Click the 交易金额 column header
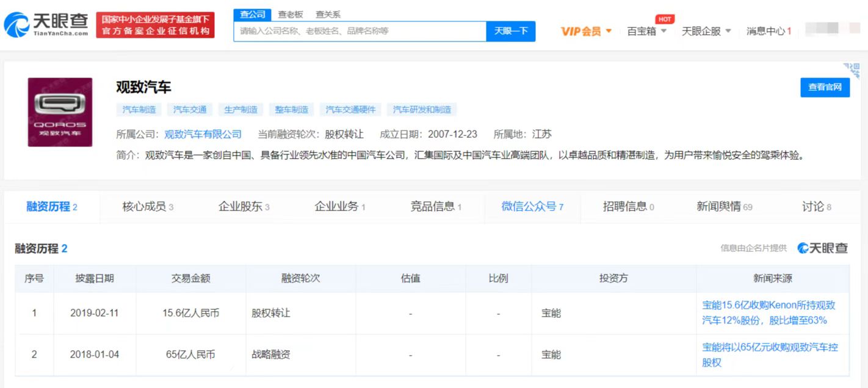The width and height of the screenshot is (868, 388). pos(190,278)
